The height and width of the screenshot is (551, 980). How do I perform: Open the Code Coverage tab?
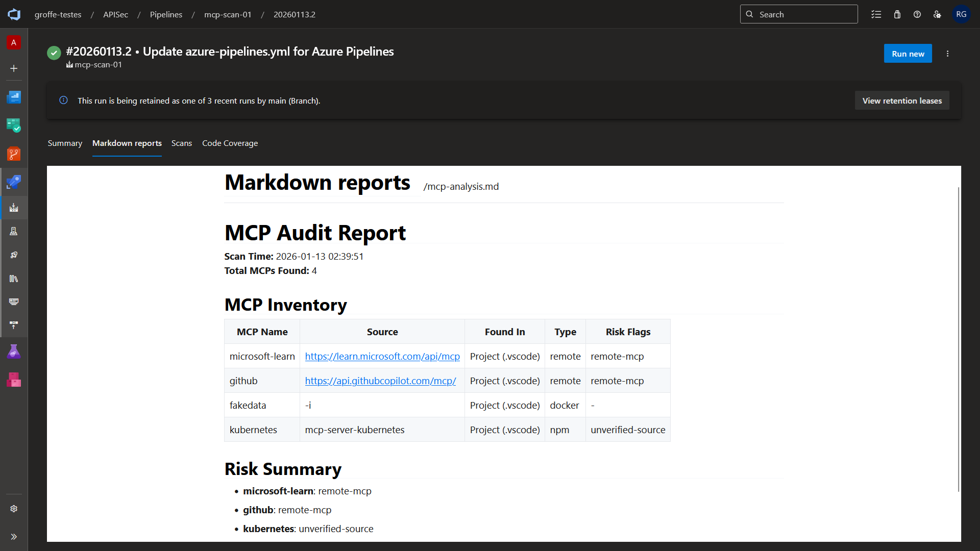(x=230, y=143)
